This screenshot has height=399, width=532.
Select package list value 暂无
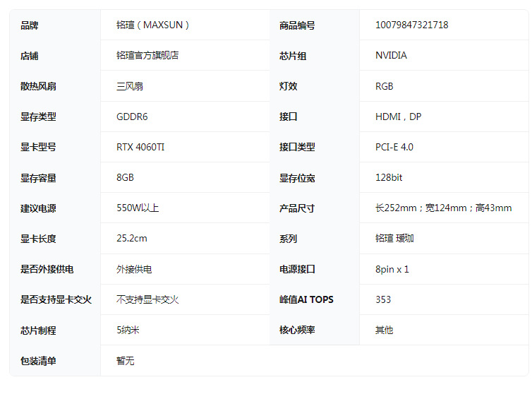(125, 361)
